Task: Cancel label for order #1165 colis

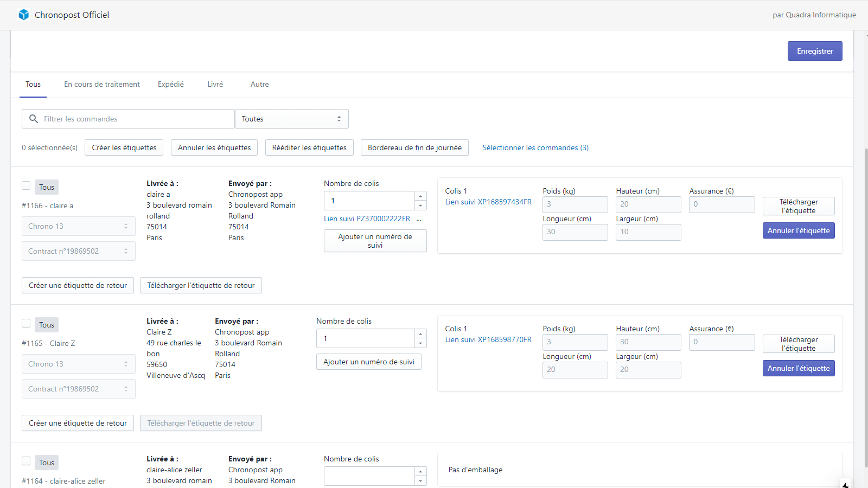Action: 799,368
